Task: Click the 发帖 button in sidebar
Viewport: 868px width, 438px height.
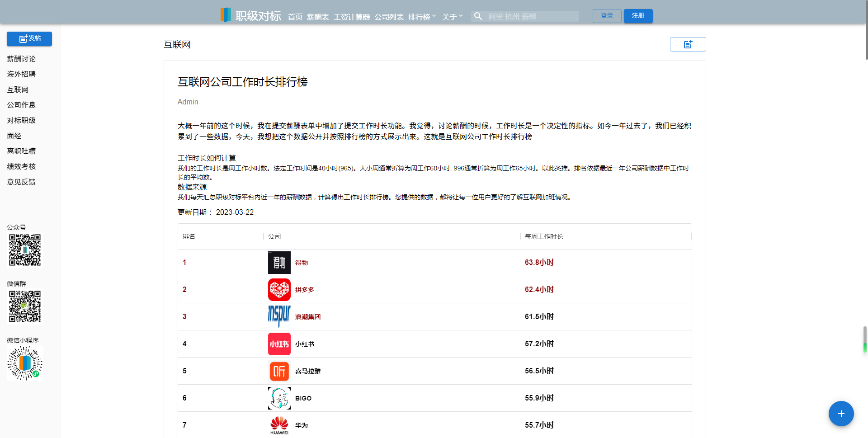Action: (x=29, y=39)
